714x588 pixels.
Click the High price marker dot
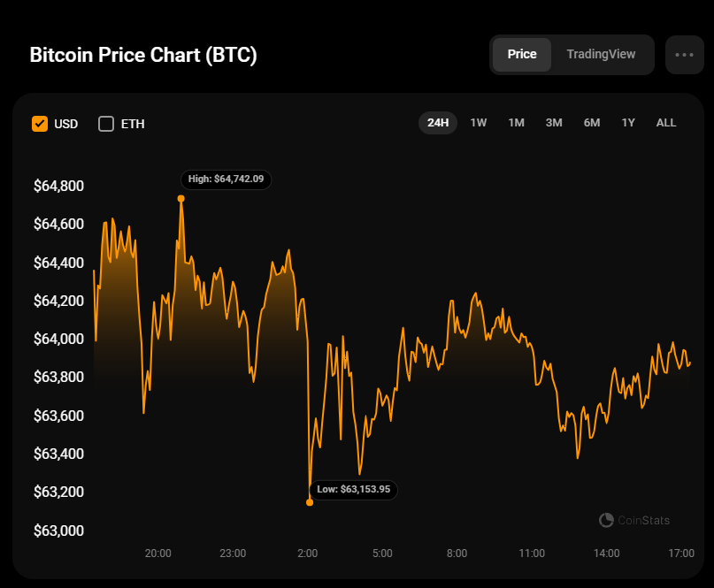(181, 199)
